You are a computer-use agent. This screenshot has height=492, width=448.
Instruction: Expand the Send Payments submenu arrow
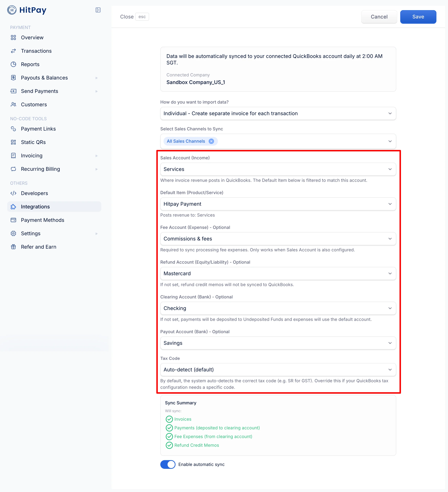[x=97, y=91]
